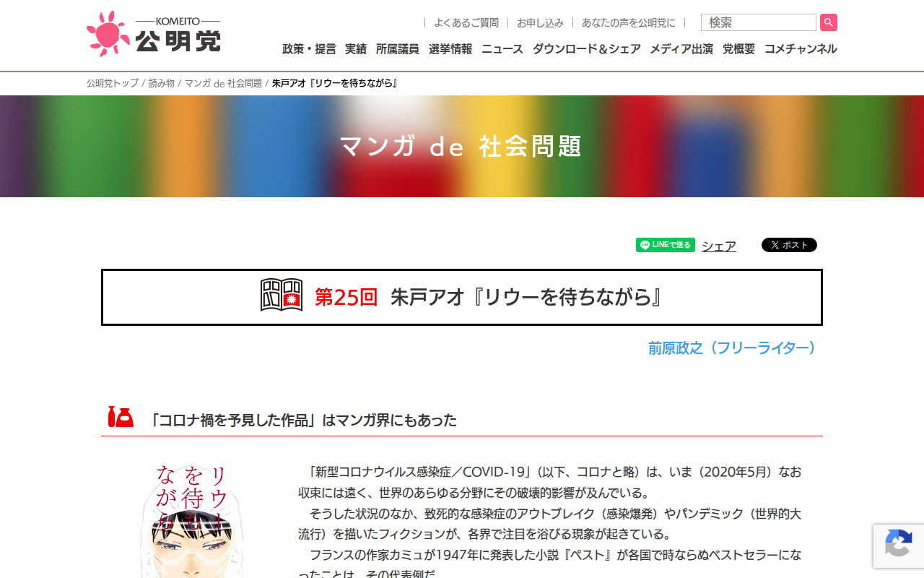Click author name 前原政之（フリーライター）
This screenshot has width=924, height=578.
click(734, 348)
